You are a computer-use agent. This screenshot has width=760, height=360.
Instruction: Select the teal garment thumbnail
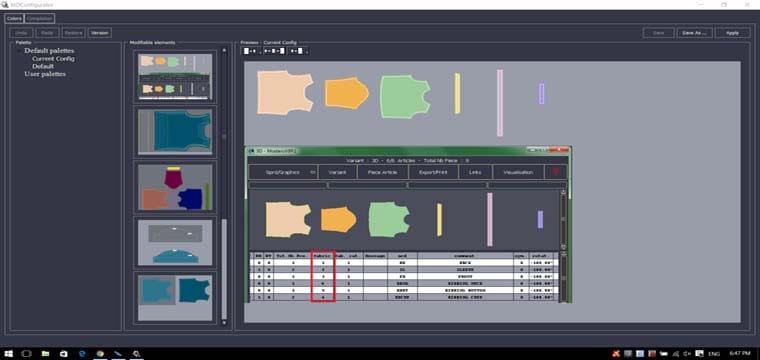175,132
